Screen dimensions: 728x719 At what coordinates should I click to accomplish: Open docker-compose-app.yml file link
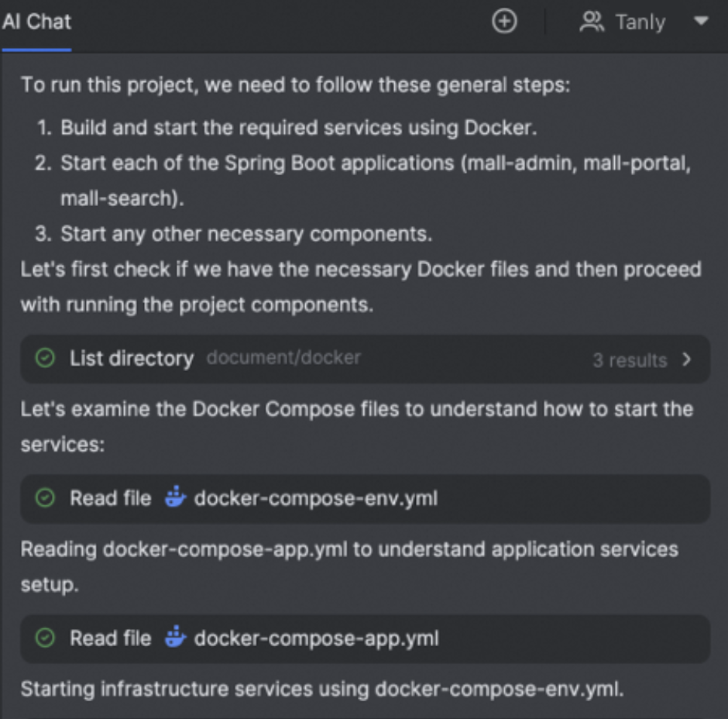[316, 638]
